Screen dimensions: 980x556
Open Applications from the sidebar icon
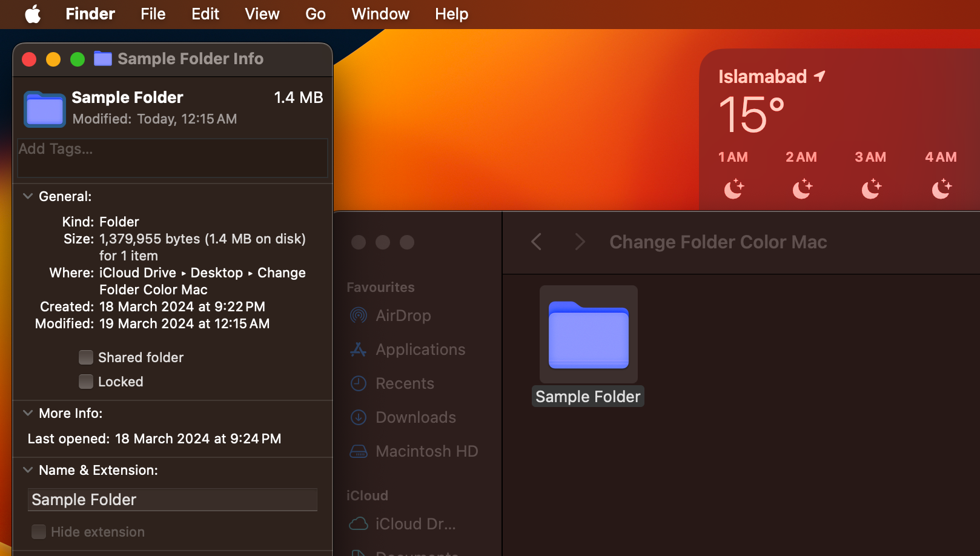(359, 349)
